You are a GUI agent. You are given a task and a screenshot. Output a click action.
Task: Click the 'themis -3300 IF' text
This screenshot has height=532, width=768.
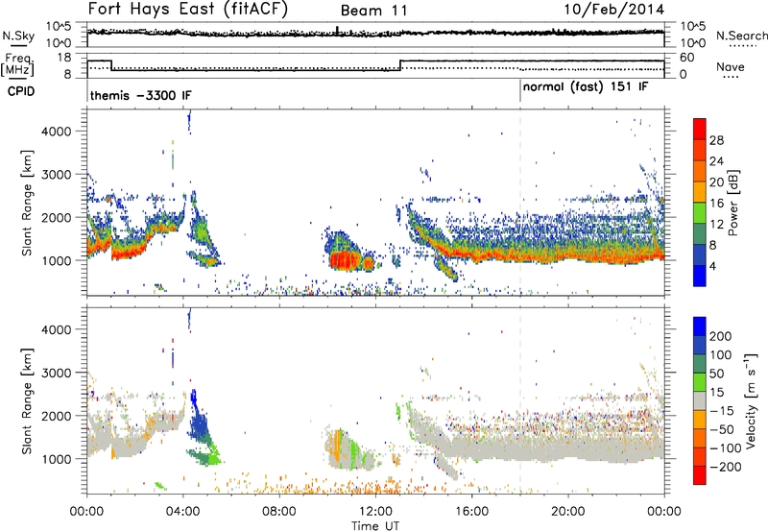(140, 95)
